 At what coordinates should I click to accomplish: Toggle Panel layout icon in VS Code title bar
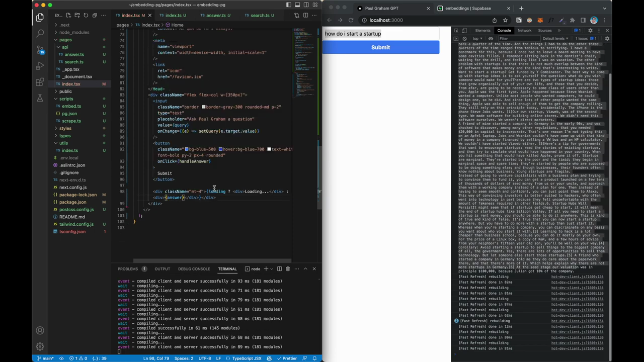pos(297,5)
